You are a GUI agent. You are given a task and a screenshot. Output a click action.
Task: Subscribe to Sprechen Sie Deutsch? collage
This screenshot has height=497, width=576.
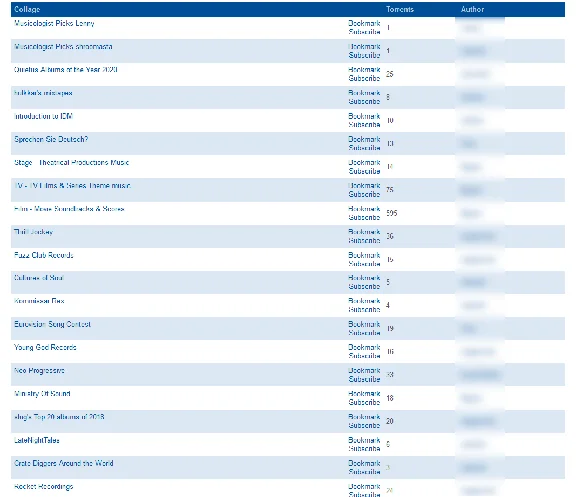click(364, 148)
